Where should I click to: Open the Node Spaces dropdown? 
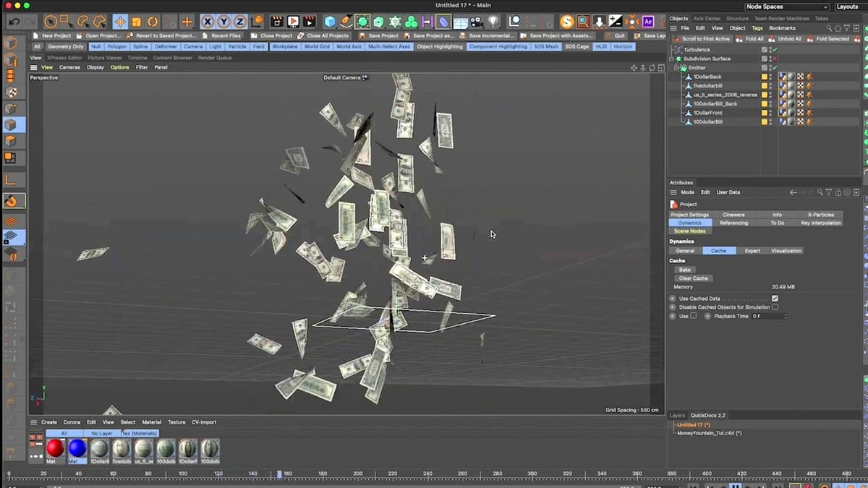[787, 7]
